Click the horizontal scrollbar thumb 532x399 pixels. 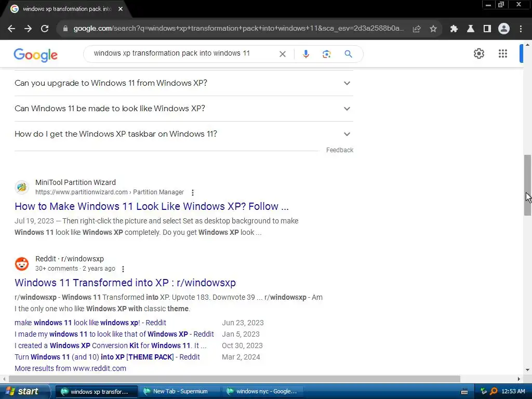tap(234, 379)
